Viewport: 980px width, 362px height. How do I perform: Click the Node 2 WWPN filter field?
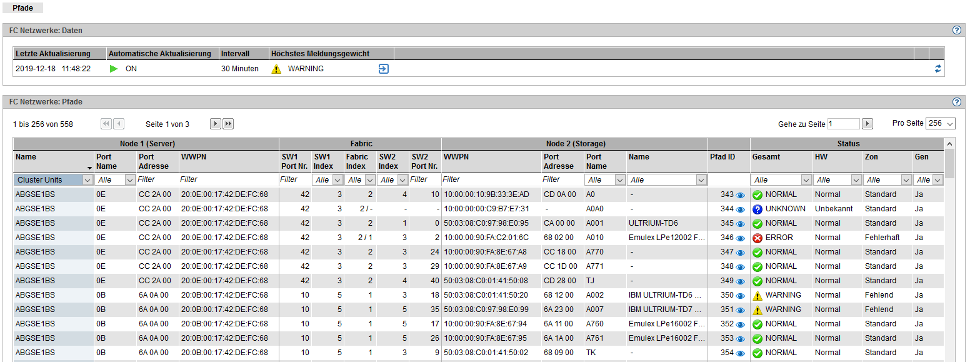491,180
